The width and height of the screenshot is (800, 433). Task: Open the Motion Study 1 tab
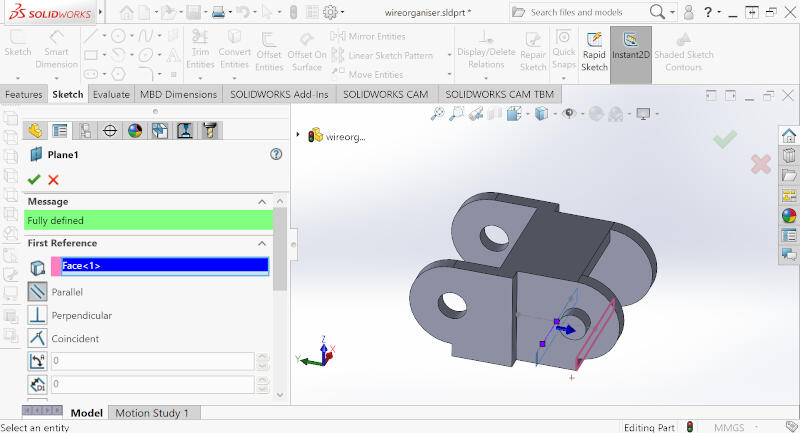(x=151, y=412)
